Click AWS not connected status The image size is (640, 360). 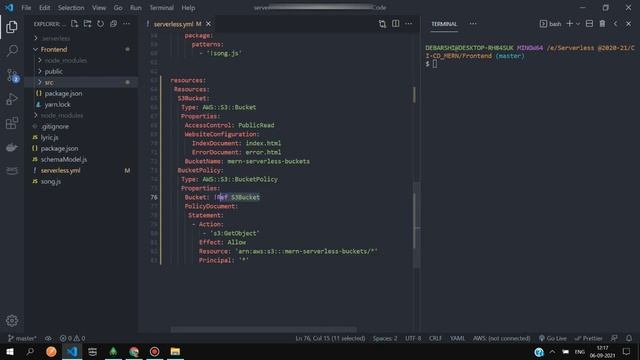pyautogui.click(x=502, y=338)
